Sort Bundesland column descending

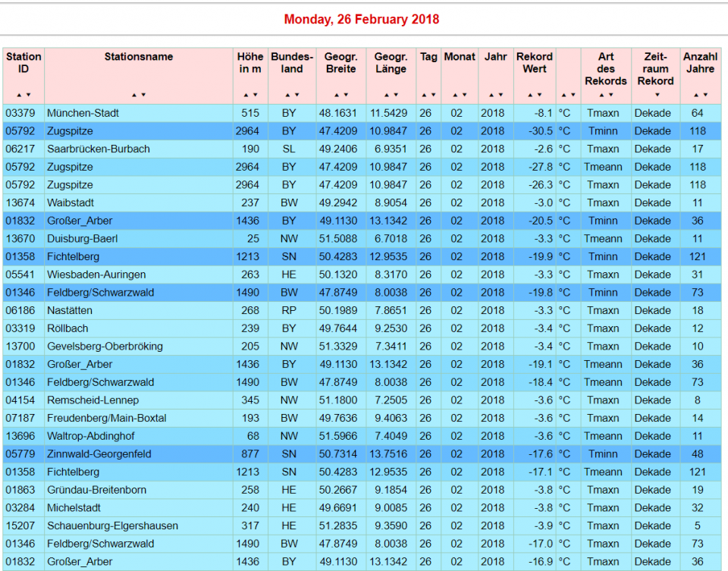click(x=296, y=95)
